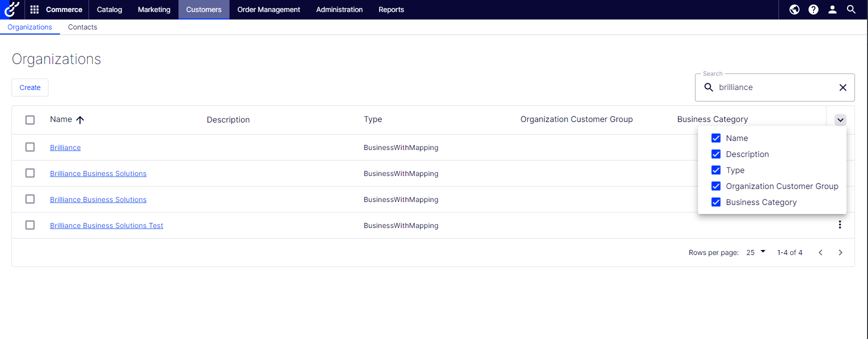Open the rows per page dropdown

755,252
